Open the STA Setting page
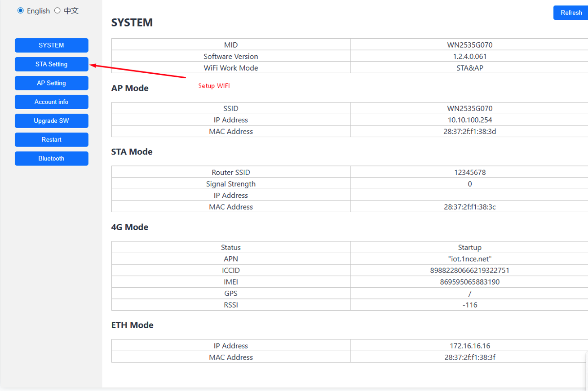Viewport: 588px width, 392px height. pyautogui.click(x=51, y=64)
